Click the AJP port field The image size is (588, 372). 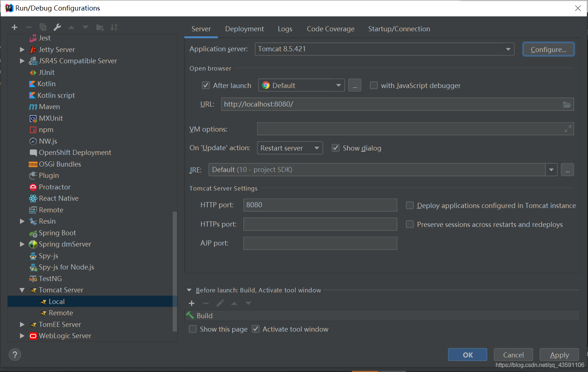point(320,243)
